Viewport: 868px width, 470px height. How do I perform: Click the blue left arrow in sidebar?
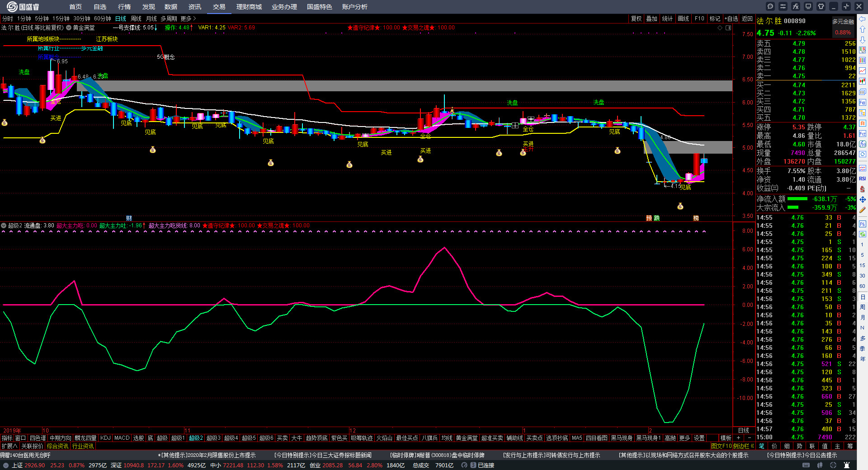tap(863, 19)
